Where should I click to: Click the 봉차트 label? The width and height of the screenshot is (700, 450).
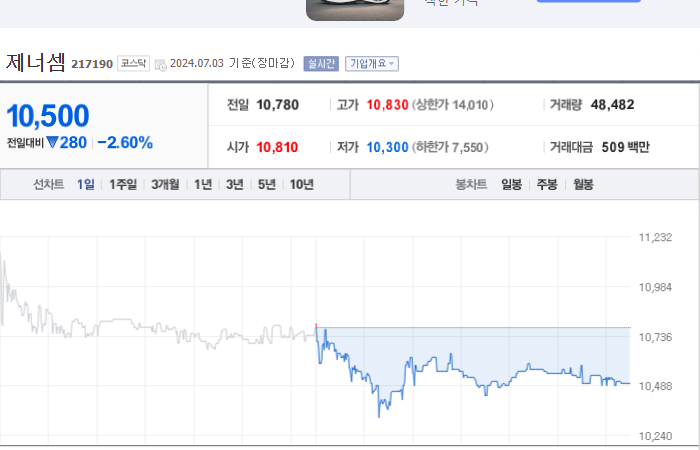pyautogui.click(x=471, y=184)
